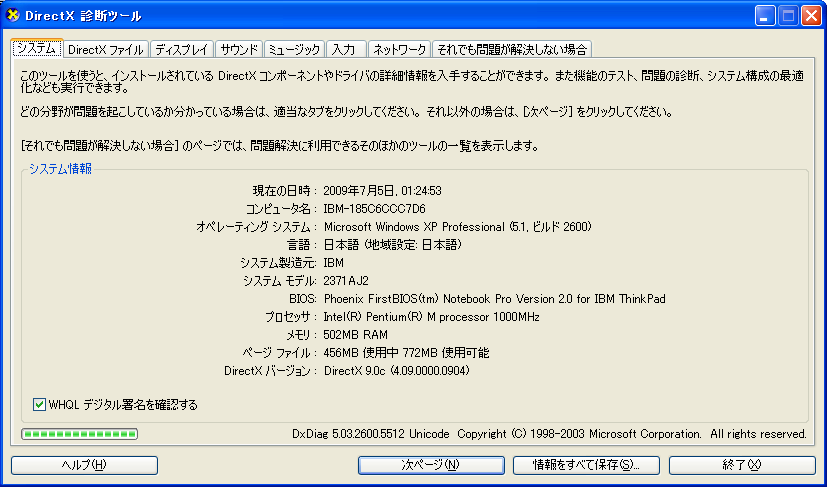The image size is (827, 487).
Task: Switch to the ネットワーク tab
Action: click(x=399, y=50)
